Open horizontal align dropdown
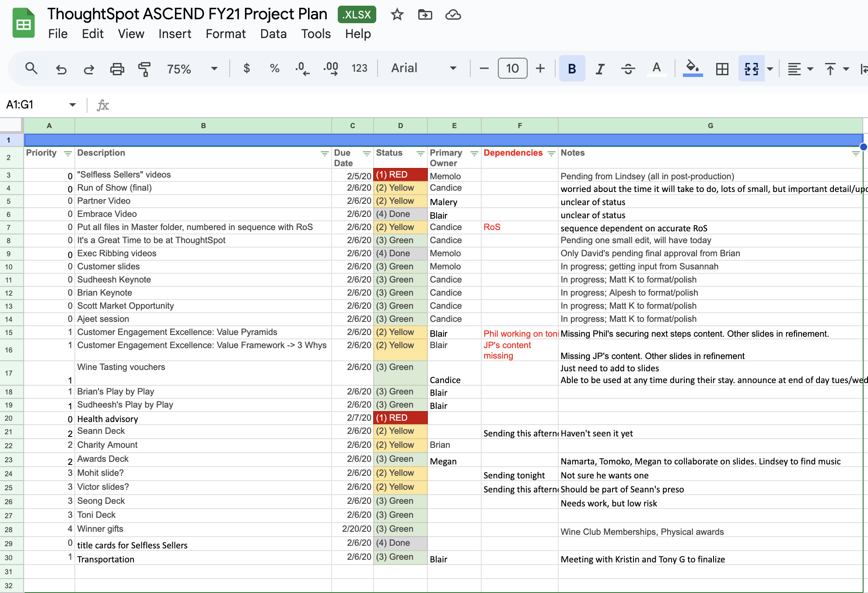Screen dimensions: 868x593 (x=800, y=69)
